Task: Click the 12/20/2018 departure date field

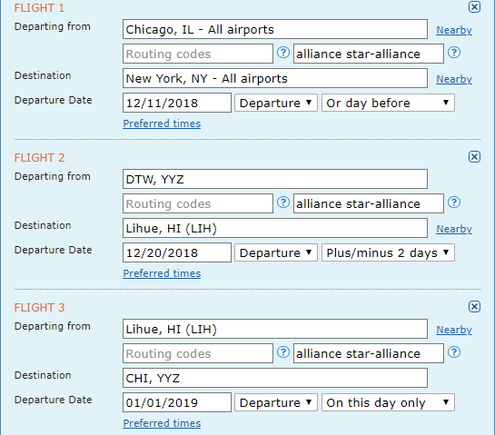Action: tap(177, 253)
